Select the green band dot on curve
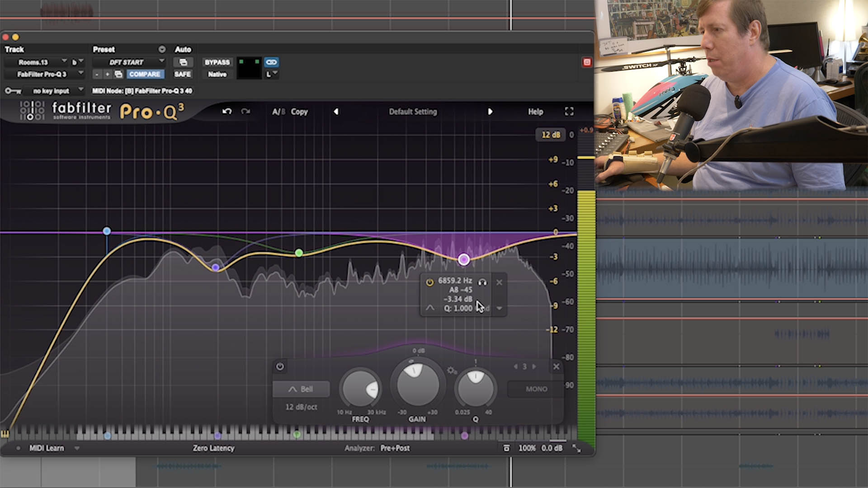The width and height of the screenshot is (868, 488). click(x=299, y=253)
